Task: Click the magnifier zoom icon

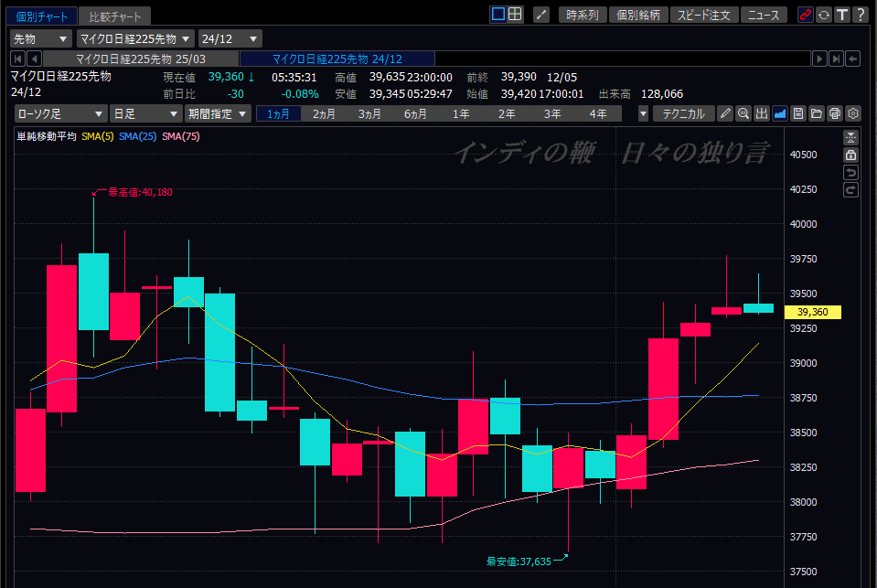Action: coord(743,113)
